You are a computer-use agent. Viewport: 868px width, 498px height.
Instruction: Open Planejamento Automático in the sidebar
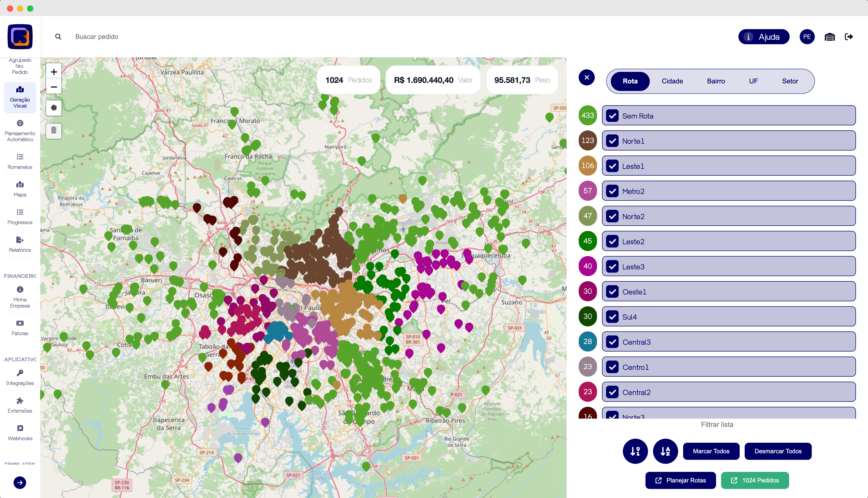coord(20,131)
